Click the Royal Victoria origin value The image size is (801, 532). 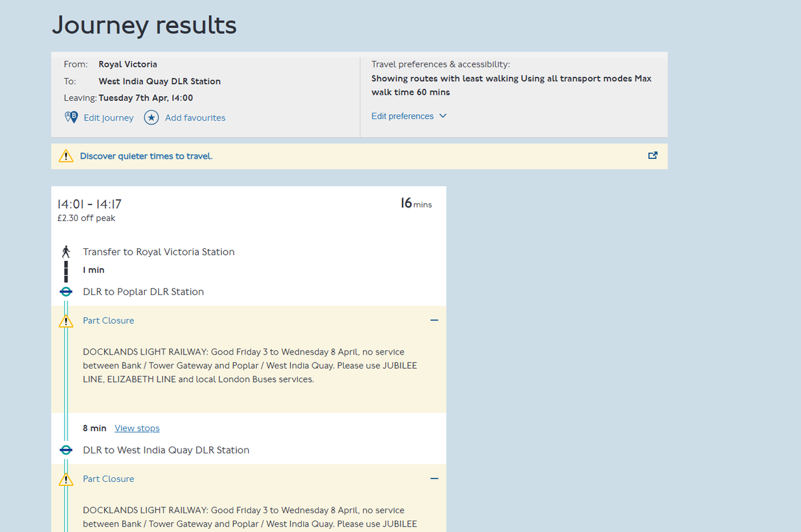(x=128, y=65)
